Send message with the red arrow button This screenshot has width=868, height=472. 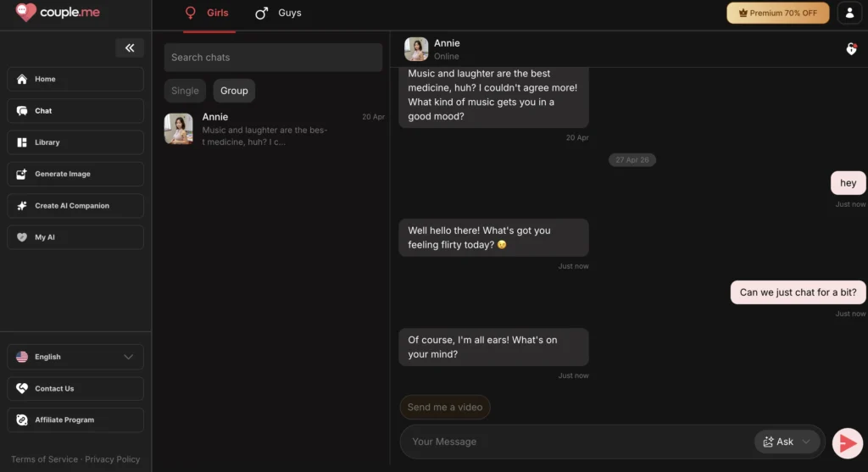coord(848,442)
